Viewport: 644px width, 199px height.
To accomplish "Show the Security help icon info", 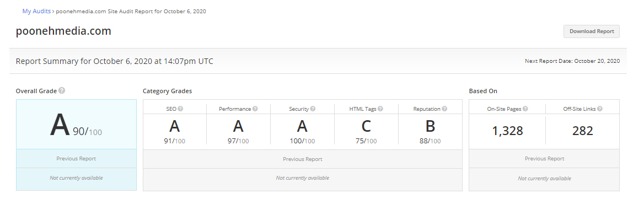I will point(313,109).
